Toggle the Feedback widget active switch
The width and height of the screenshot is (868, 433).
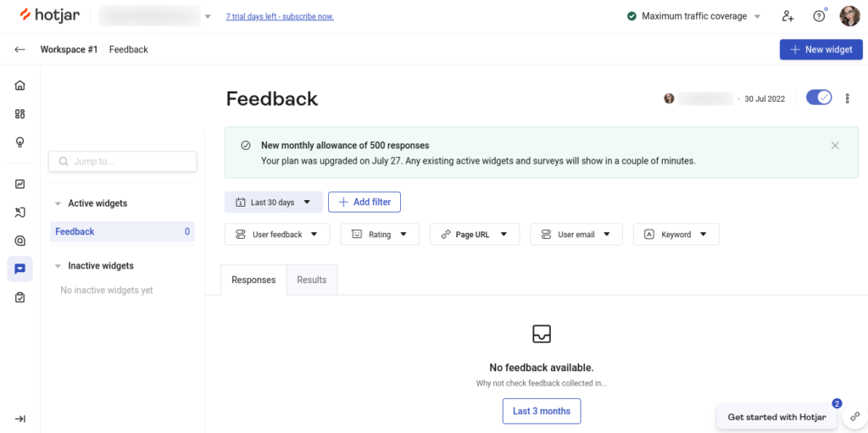[819, 97]
